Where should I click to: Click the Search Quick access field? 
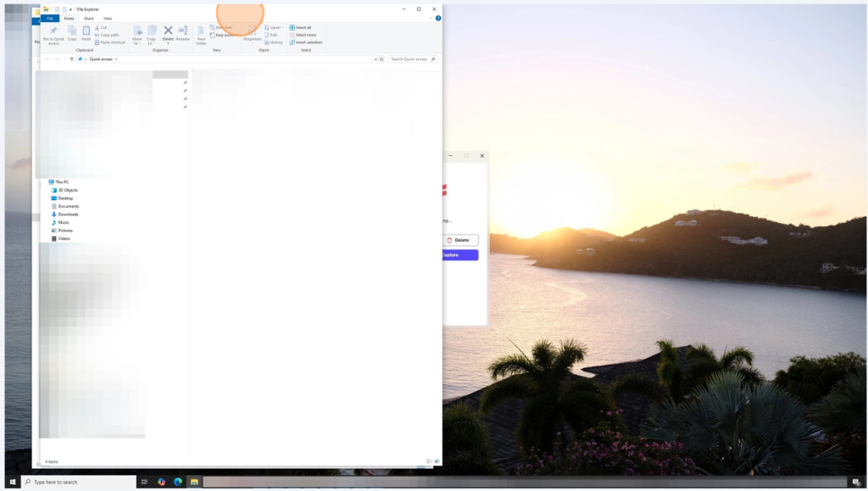409,59
